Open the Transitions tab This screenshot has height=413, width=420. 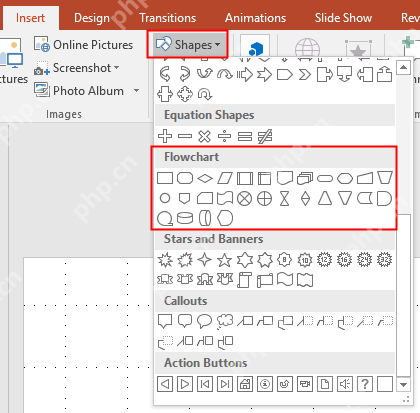coord(168,18)
